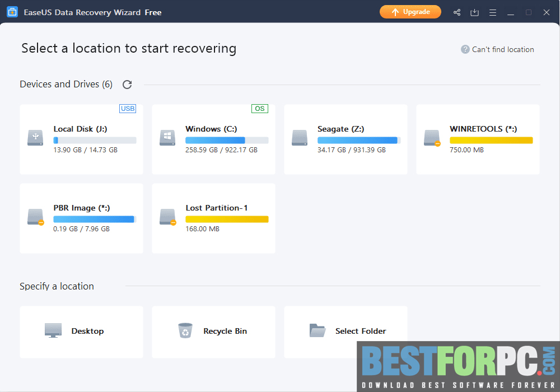Open the Can't find location help link
This screenshot has width=560, height=392.
(502, 49)
